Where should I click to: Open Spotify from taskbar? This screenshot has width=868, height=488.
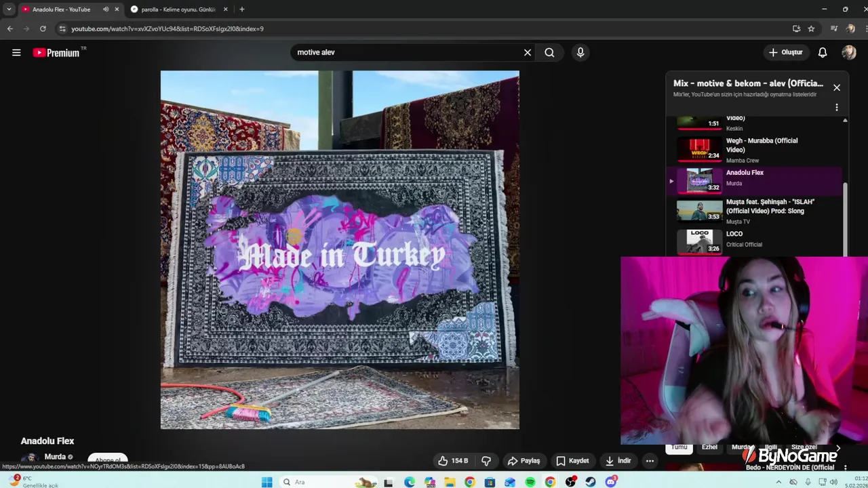(x=530, y=482)
